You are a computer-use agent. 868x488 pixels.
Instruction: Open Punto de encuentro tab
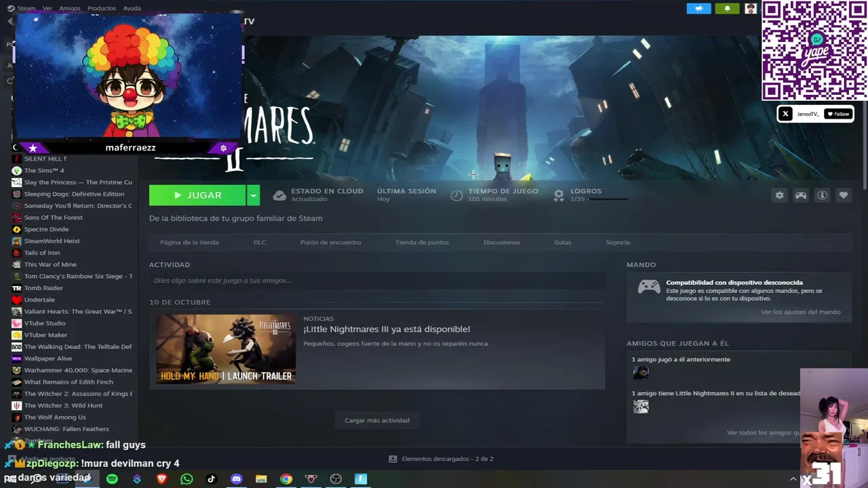pyautogui.click(x=330, y=242)
